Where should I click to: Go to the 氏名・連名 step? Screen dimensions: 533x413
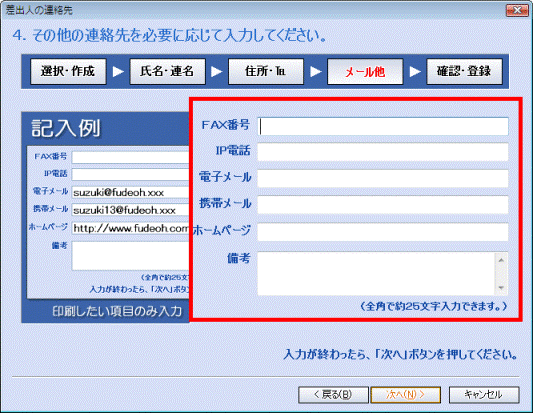pos(167,71)
